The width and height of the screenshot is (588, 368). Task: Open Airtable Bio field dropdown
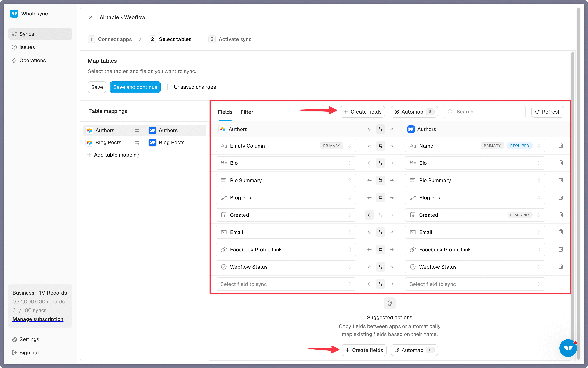pos(286,163)
